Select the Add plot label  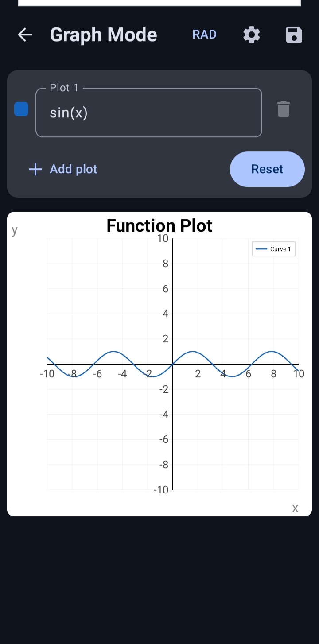click(74, 169)
